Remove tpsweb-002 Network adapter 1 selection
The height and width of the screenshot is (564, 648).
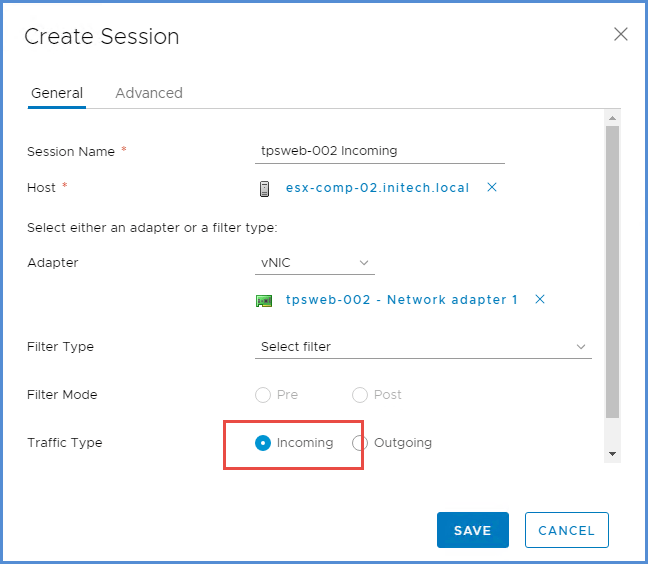point(540,299)
